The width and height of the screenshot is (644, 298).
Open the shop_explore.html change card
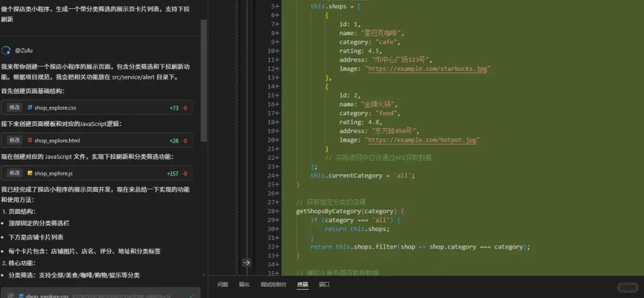click(97, 140)
